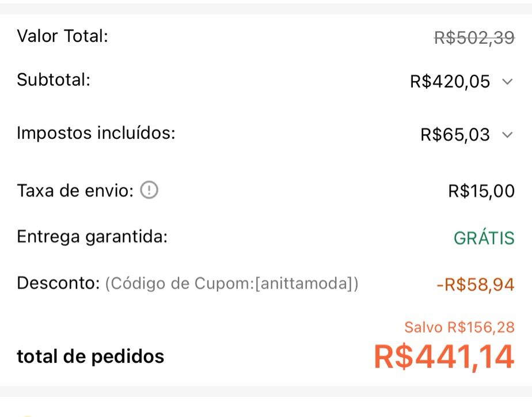Click the Desconto label

point(58,283)
